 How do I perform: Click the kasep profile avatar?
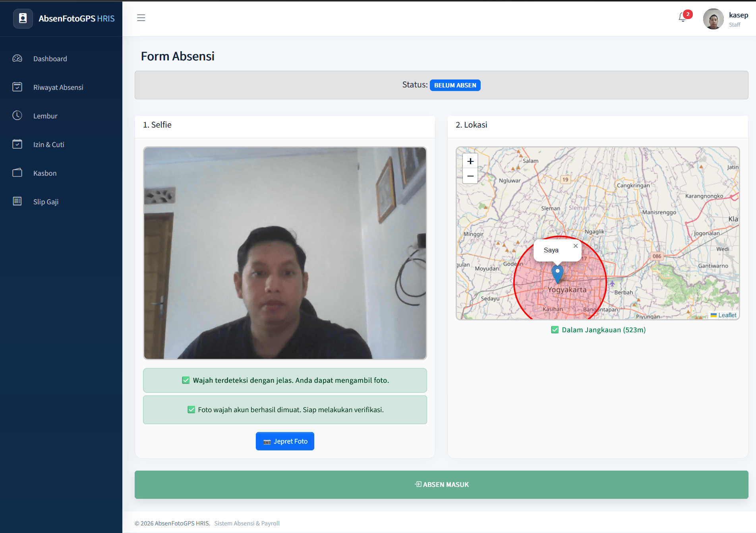click(713, 19)
